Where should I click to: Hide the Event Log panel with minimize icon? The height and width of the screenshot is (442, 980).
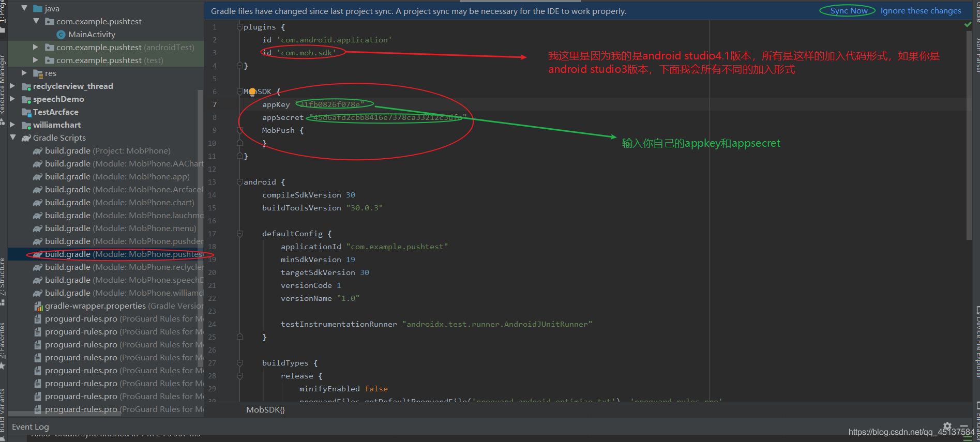(963, 426)
